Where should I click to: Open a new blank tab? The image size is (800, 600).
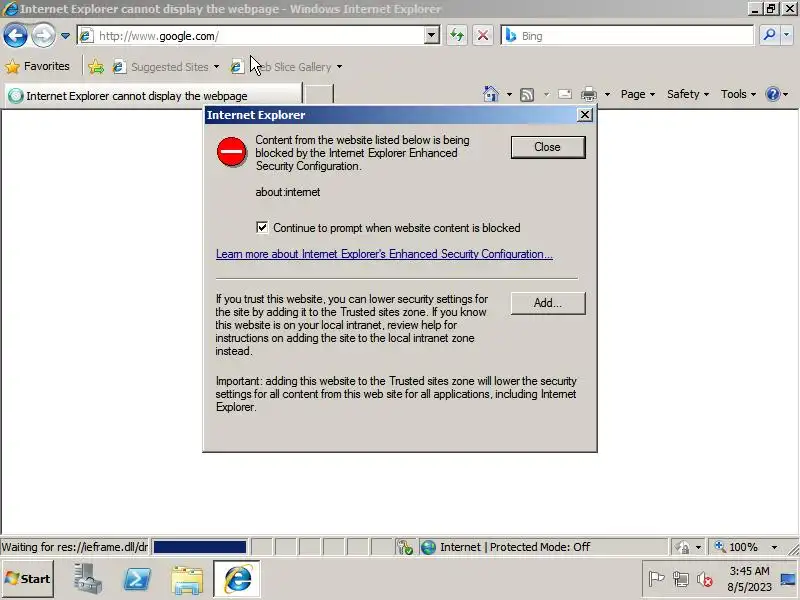[318, 95]
